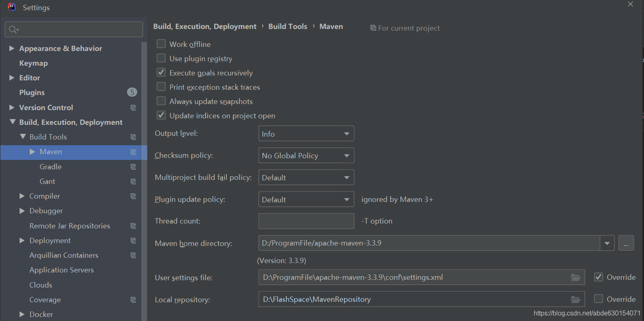Open Clouds settings

click(x=41, y=285)
